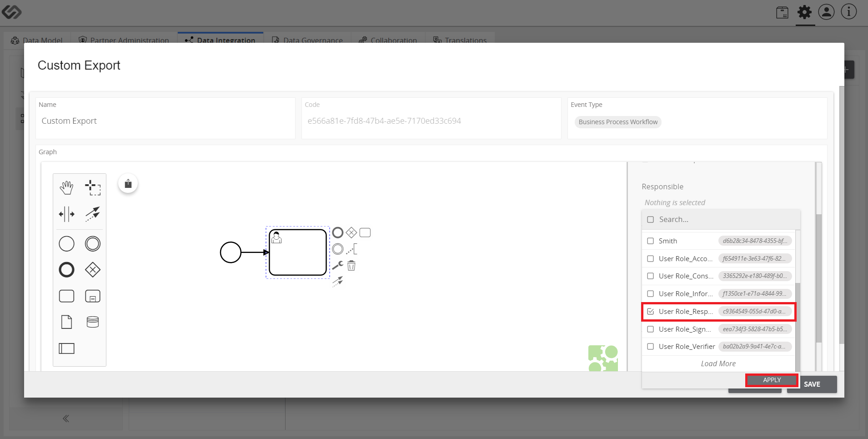Check the User Role_Infor... checkbox

650,294
